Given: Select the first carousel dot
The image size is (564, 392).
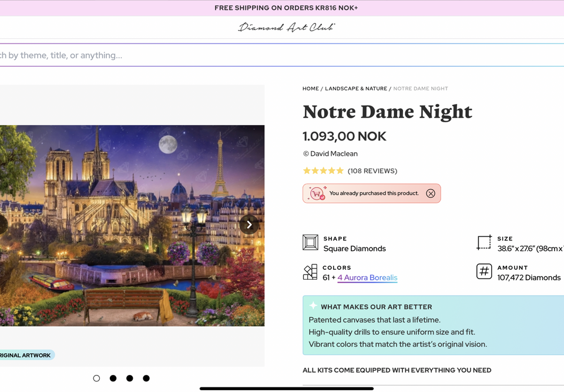Looking at the screenshot, I should click(x=96, y=378).
